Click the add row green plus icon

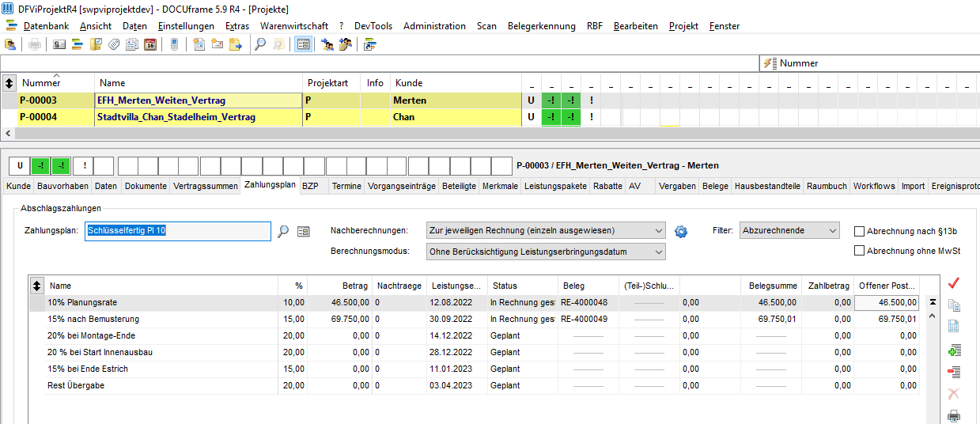tap(953, 350)
